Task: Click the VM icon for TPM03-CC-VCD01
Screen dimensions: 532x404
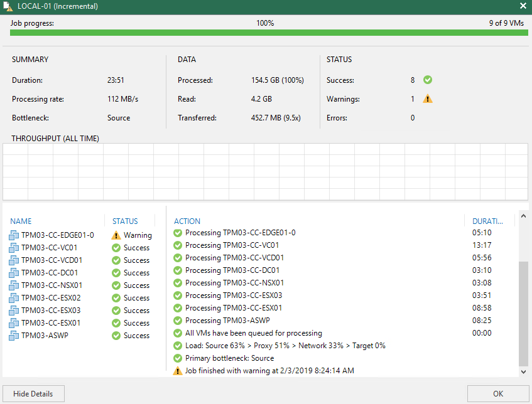Action: pyautogui.click(x=14, y=260)
